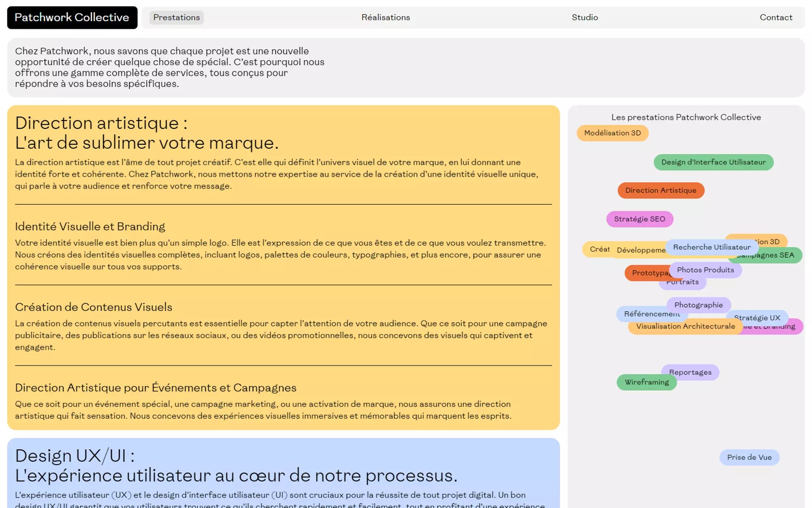Click the Photographie pill
Screen dimensions: 812x508
(698, 305)
